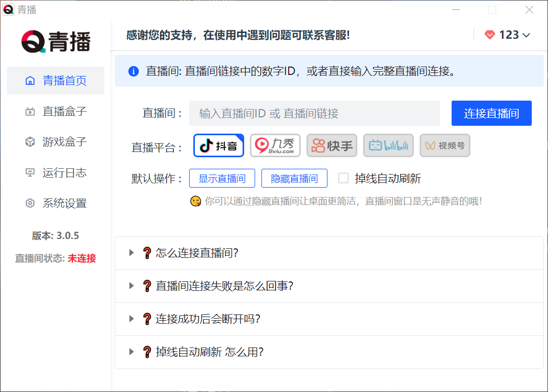Select the 九秀 platform icon
Screen dimensions: 548x392
(275, 146)
